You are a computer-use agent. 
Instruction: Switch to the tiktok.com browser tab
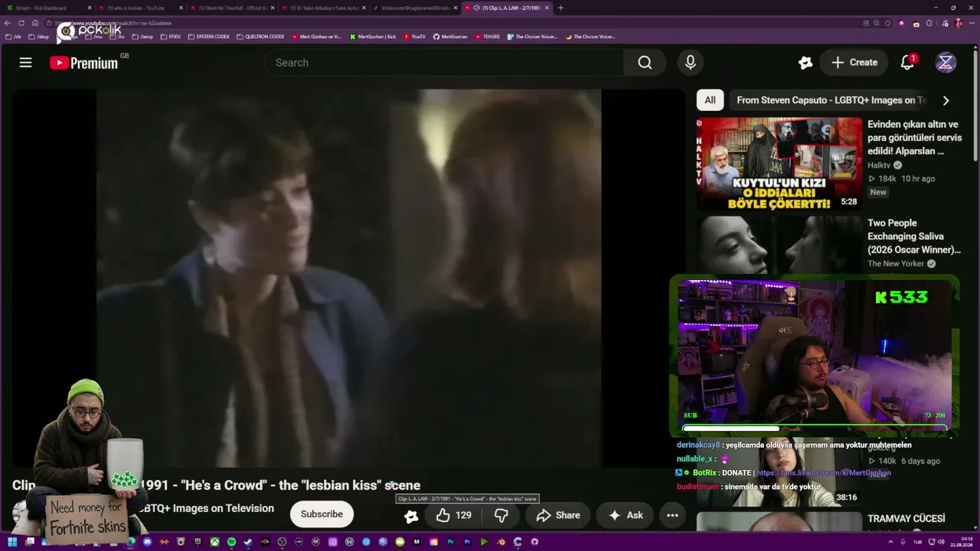pos(416,8)
